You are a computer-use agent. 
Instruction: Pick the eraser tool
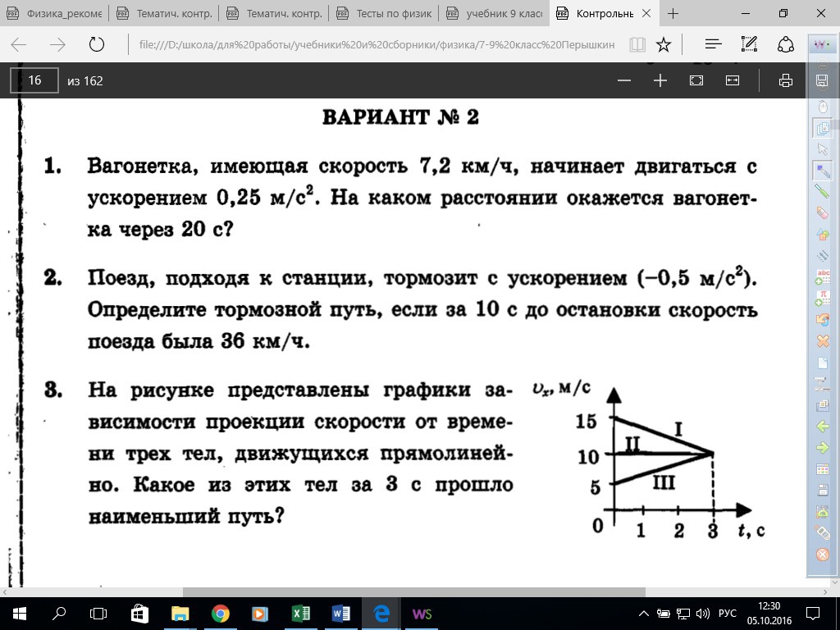coord(822,212)
